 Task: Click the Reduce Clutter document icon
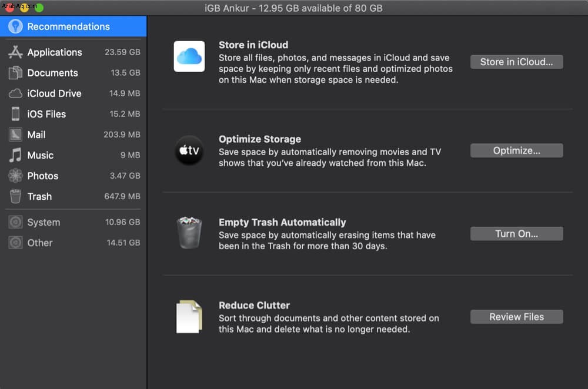tap(189, 317)
